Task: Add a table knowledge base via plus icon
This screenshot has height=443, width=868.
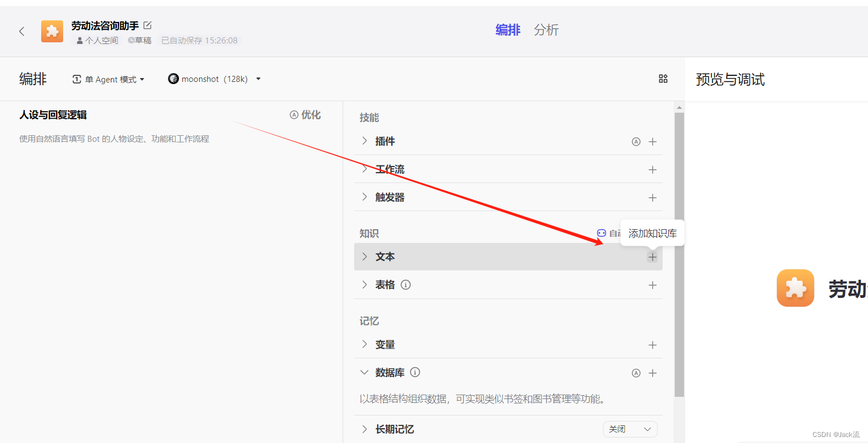Action: [x=653, y=285]
